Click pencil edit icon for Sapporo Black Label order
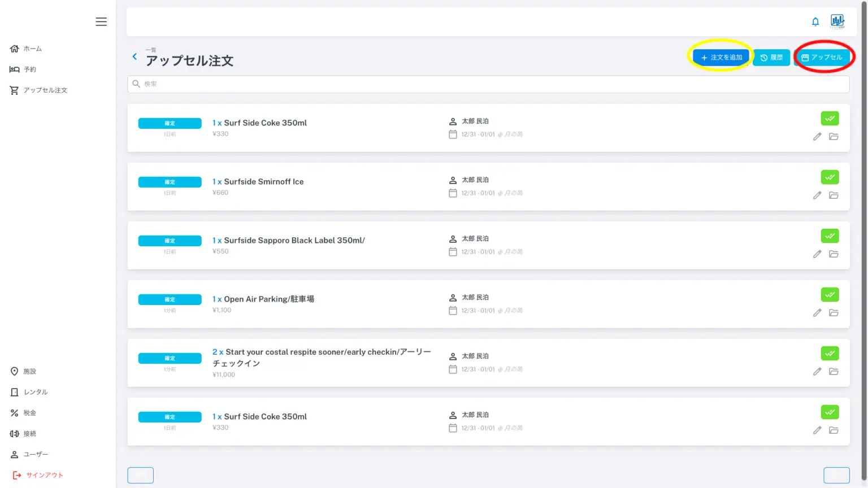The width and height of the screenshot is (868, 488). tap(817, 254)
